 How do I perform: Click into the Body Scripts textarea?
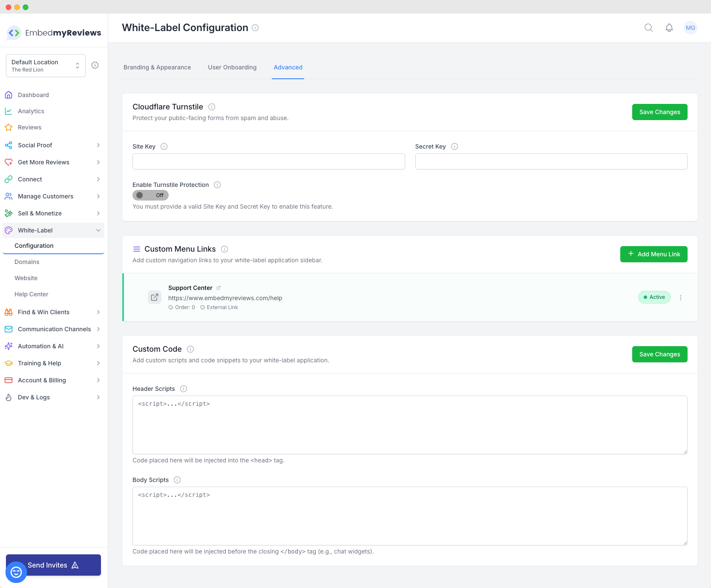coord(410,516)
